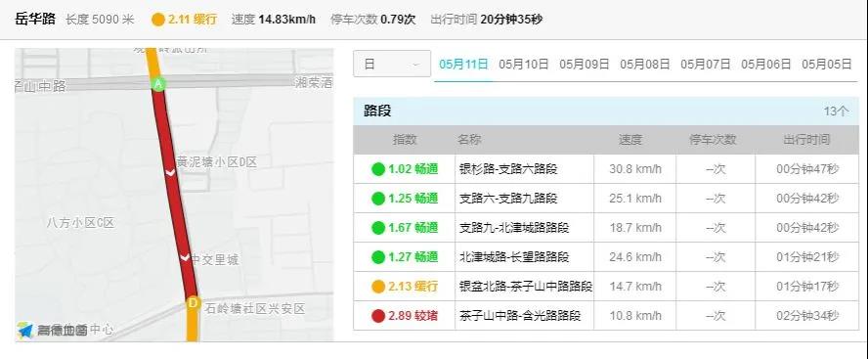Select the 北津城路-长望路路段 row name

click(x=514, y=257)
